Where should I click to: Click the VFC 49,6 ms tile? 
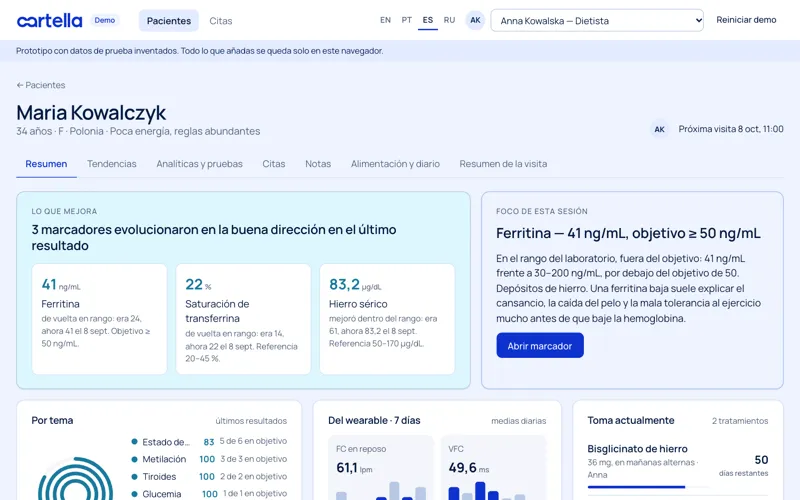(493, 467)
